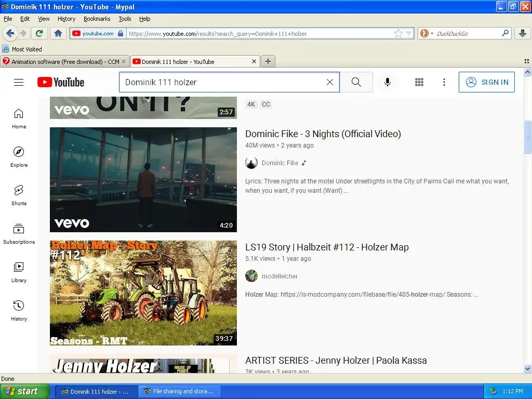Switch to File sharing and storage taskbar window
Screen dimensions: 532x399
tap(180, 391)
